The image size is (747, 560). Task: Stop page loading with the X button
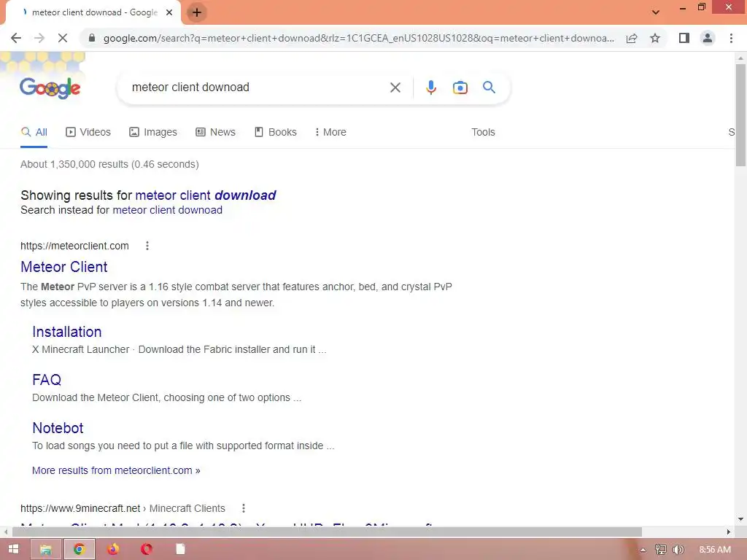point(63,38)
